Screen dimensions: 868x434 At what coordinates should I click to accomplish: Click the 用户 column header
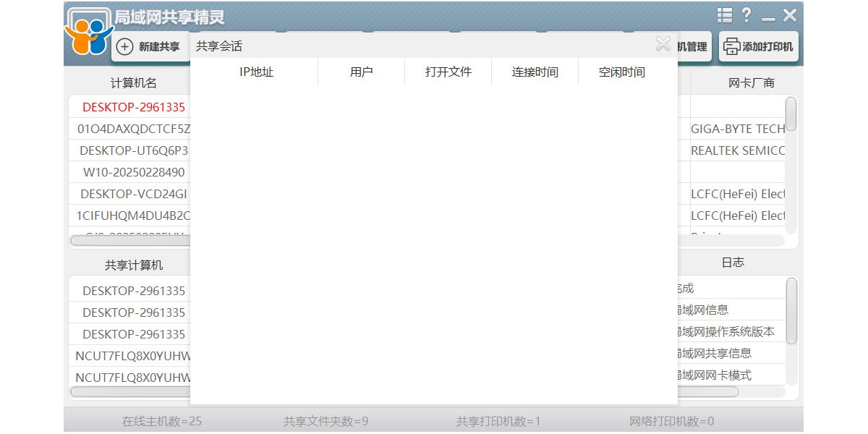coord(361,72)
